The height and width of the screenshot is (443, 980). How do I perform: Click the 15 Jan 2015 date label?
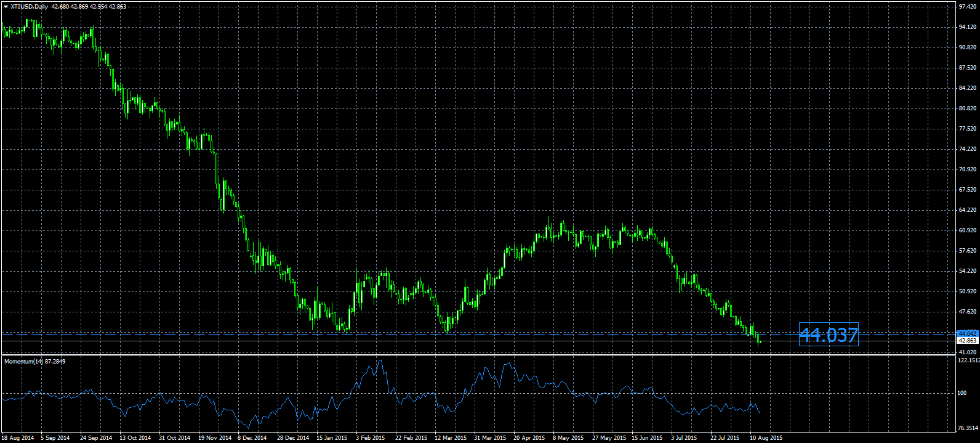[x=332, y=438]
